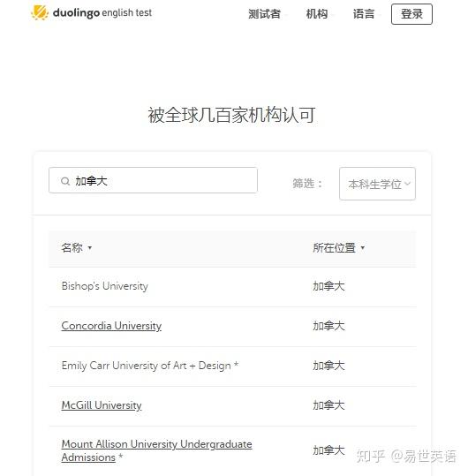Screen dimensions: 468x476
Task: Focus the search field containing 加拿大
Action: pos(153,180)
